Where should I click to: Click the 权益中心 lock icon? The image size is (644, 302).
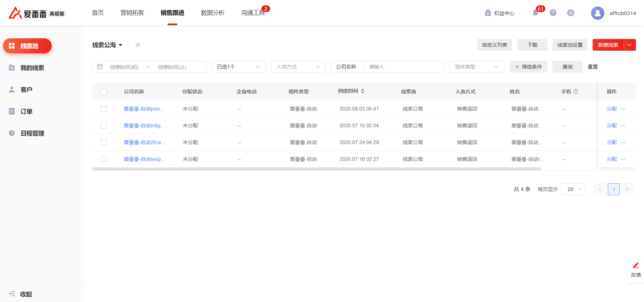488,13
